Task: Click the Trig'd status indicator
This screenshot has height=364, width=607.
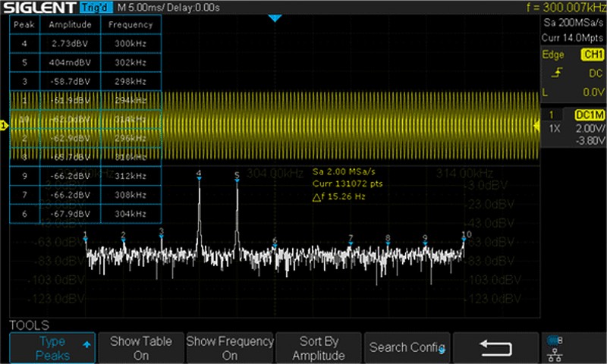Action: click(97, 8)
